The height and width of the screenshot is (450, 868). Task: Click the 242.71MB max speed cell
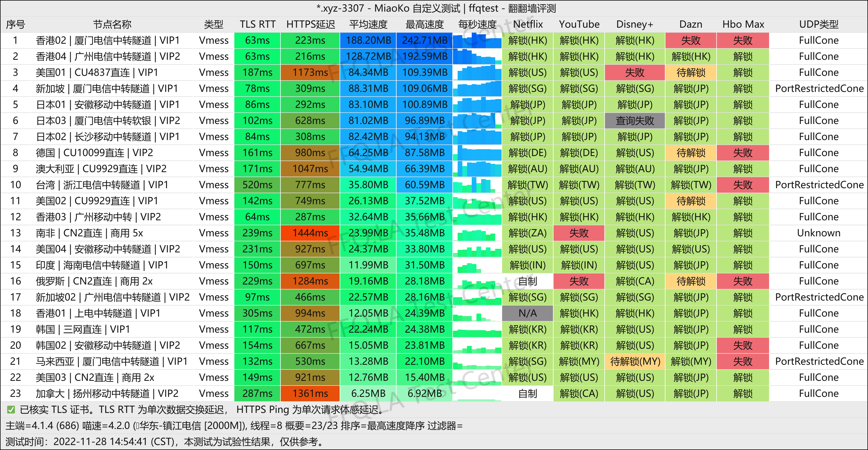424,40
